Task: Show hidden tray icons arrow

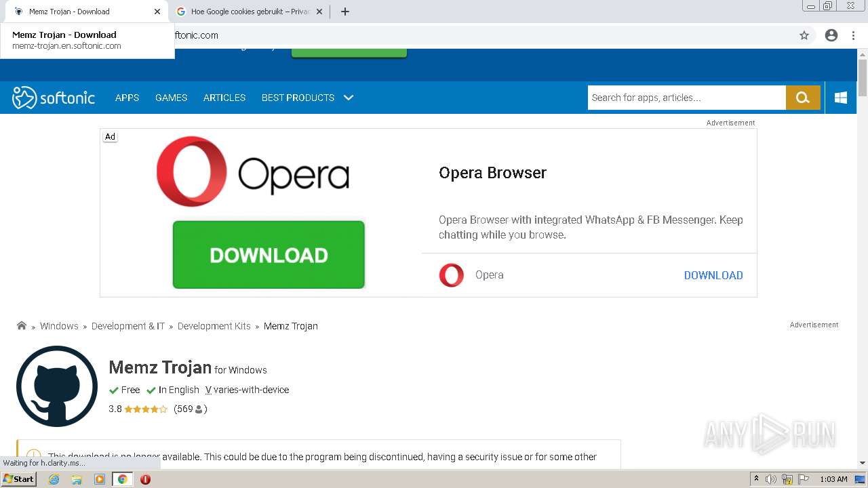Action: point(756,479)
